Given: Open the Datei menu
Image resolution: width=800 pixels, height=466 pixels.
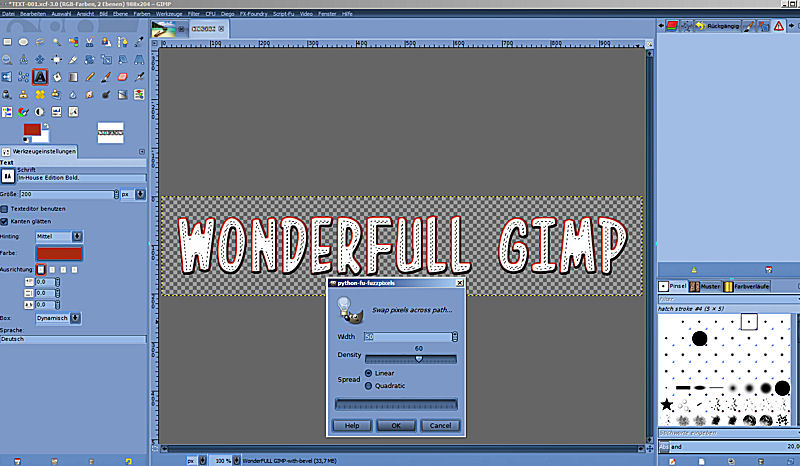Looking at the screenshot, I should [8, 14].
